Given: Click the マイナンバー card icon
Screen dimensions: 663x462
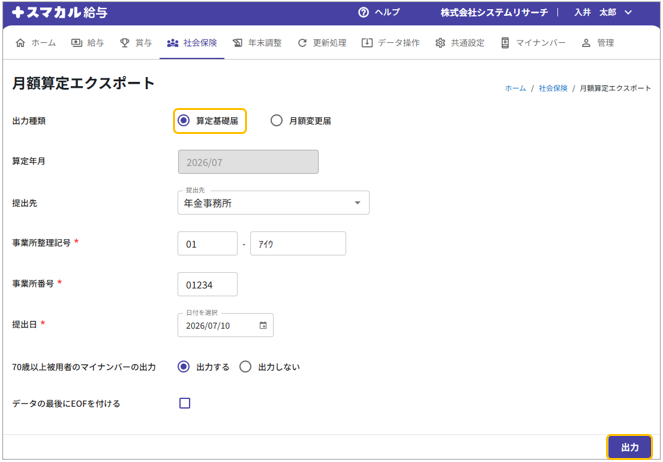Looking at the screenshot, I should click(x=505, y=43).
